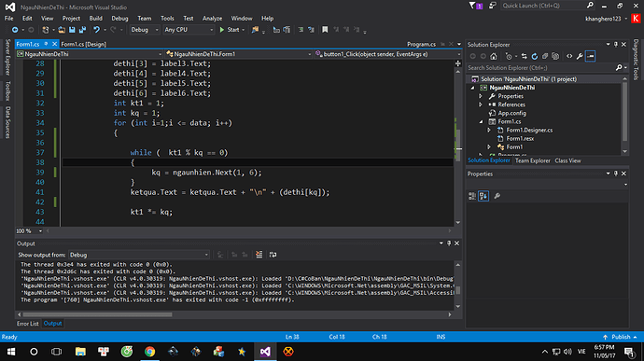The image size is (644, 361).
Task: Click the Output horizontal scrollbar thumb
Action: click(97, 314)
